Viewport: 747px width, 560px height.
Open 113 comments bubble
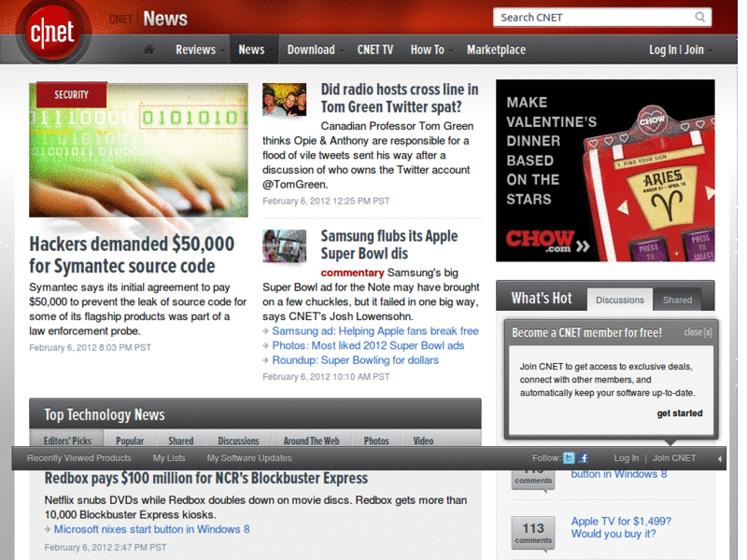533,533
